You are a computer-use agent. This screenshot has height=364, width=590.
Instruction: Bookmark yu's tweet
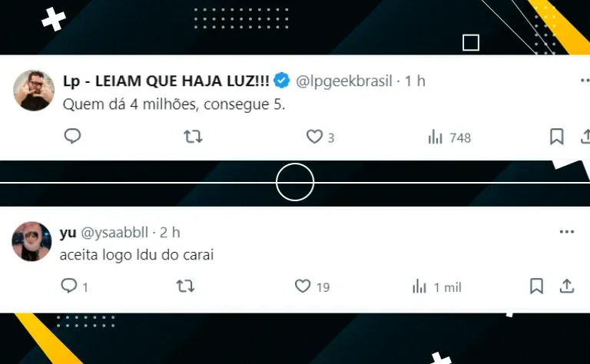(x=536, y=286)
